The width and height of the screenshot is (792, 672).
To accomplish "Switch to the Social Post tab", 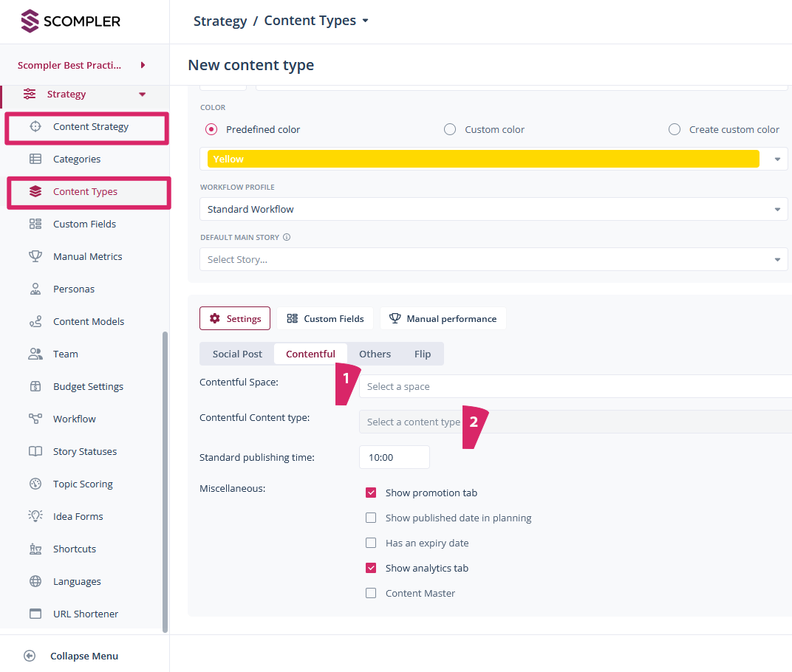I will [237, 354].
